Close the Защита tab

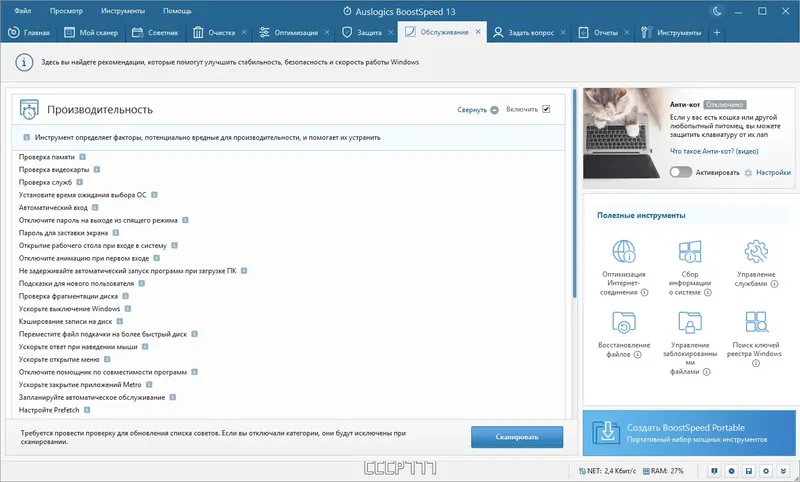(391, 32)
